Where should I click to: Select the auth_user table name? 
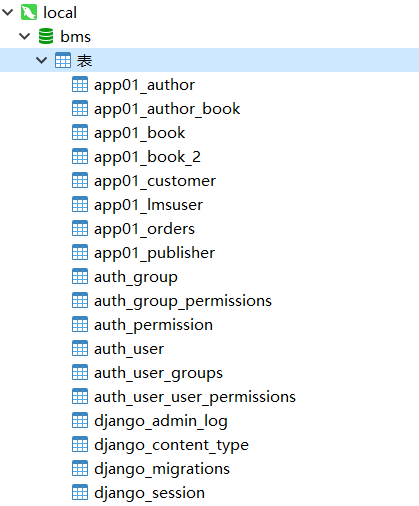point(129,349)
